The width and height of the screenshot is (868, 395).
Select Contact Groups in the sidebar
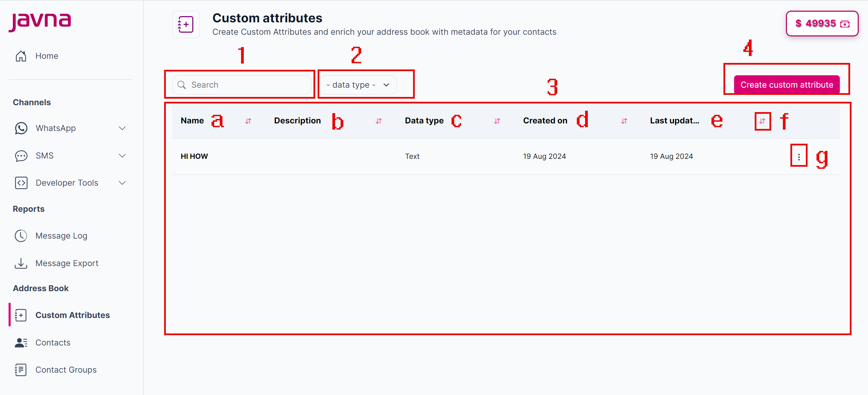click(66, 370)
